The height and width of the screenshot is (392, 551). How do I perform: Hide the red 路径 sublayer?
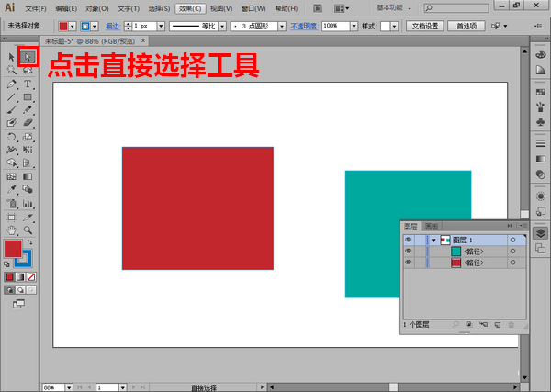pos(408,263)
